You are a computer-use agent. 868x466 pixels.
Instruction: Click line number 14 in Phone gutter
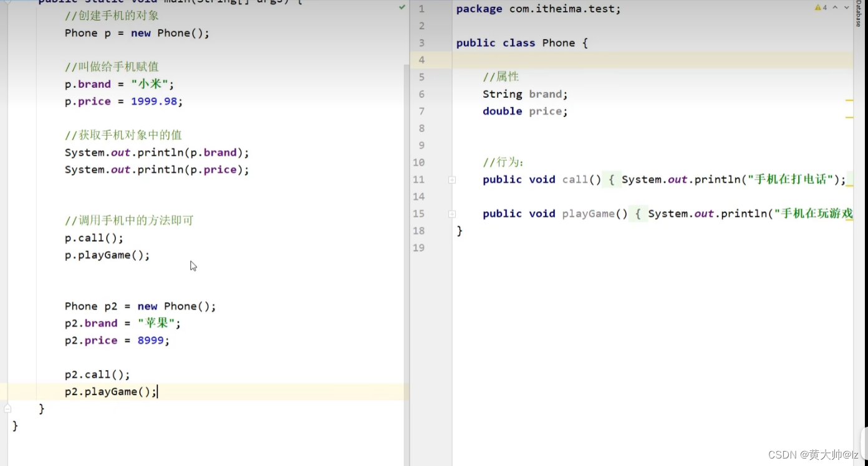pos(418,196)
